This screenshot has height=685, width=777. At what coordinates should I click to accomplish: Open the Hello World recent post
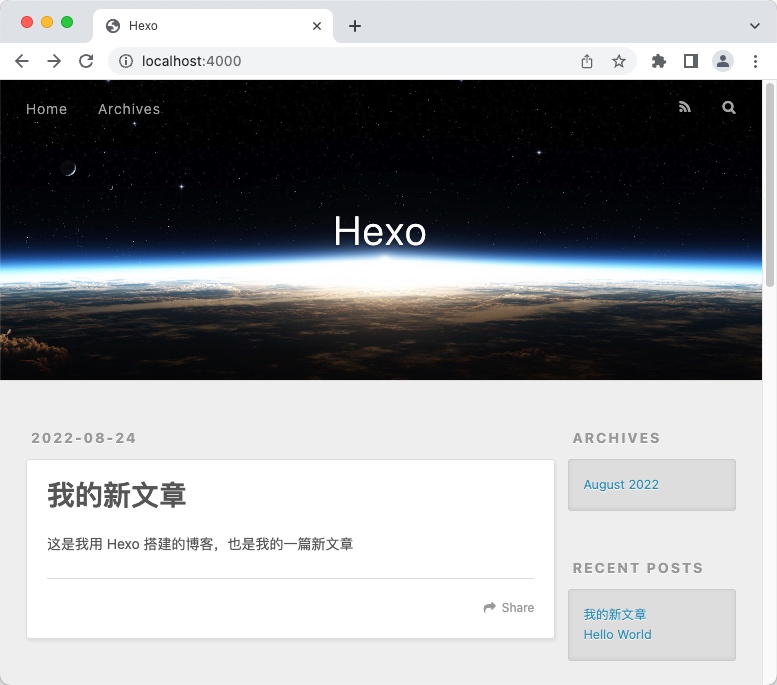coord(617,635)
